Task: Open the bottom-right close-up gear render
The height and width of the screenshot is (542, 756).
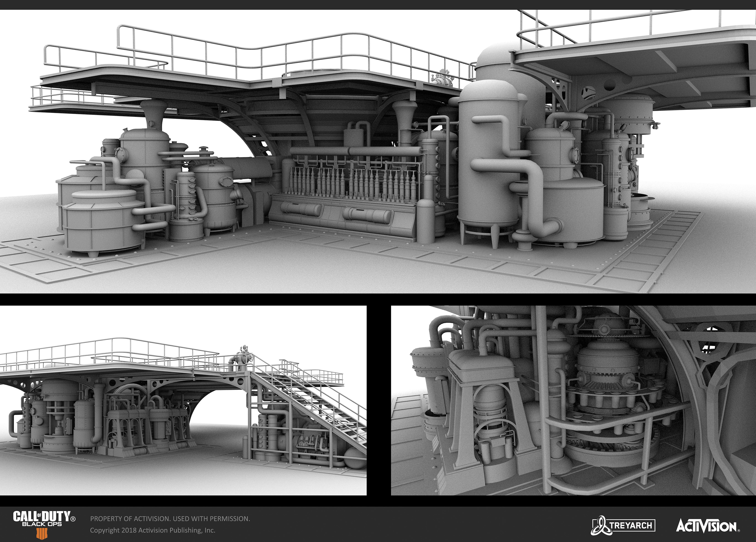Action: point(573,400)
